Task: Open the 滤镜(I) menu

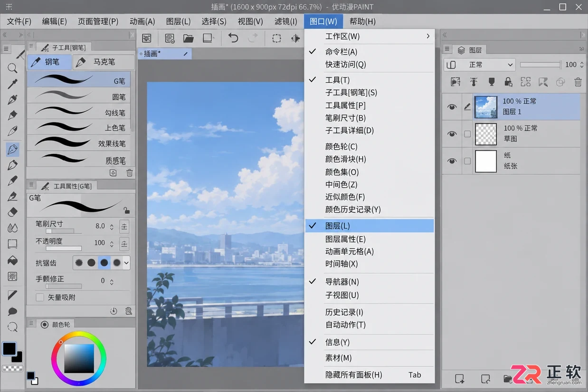Action: click(286, 21)
